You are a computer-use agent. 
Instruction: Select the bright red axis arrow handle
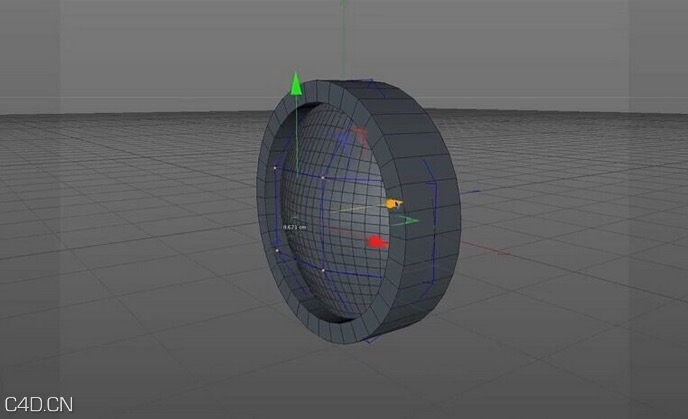377,243
